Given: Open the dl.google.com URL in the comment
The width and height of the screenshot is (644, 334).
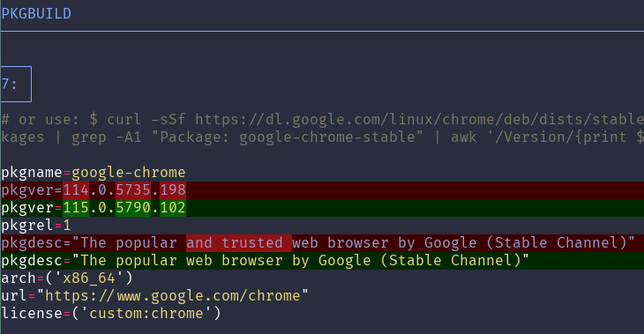Looking at the screenshot, I should coord(419,119).
